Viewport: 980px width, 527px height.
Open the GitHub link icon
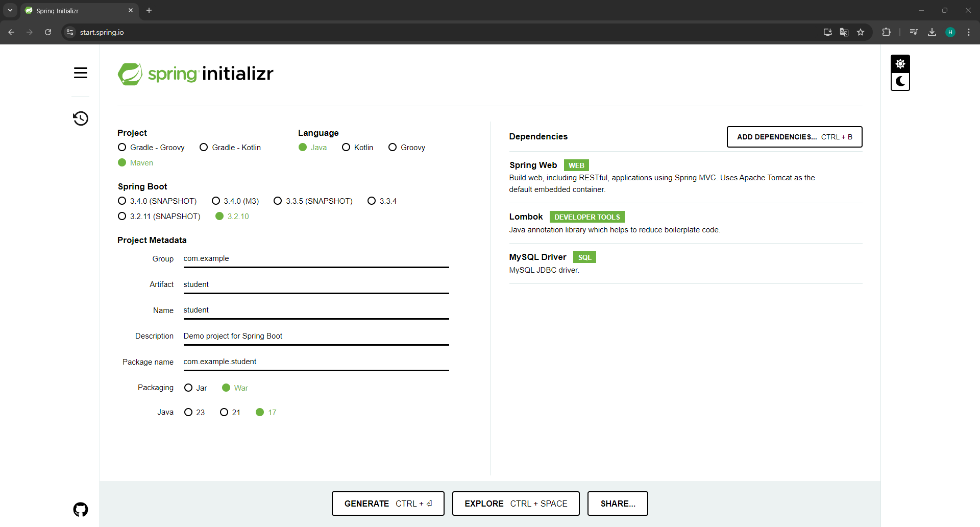[x=81, y=509]
